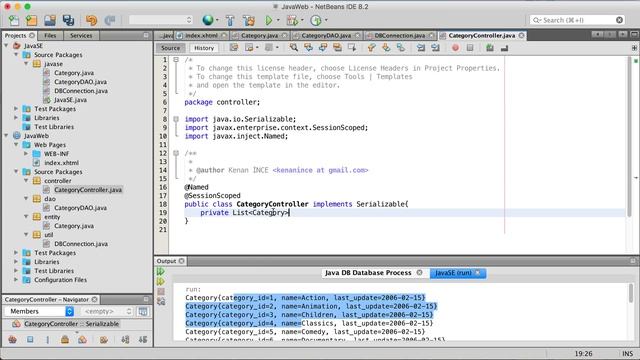The height and width of the screenshot is (360, 640).
Task: Click the Find Next Occurrence icon
Action: click(x=323, y=48)
